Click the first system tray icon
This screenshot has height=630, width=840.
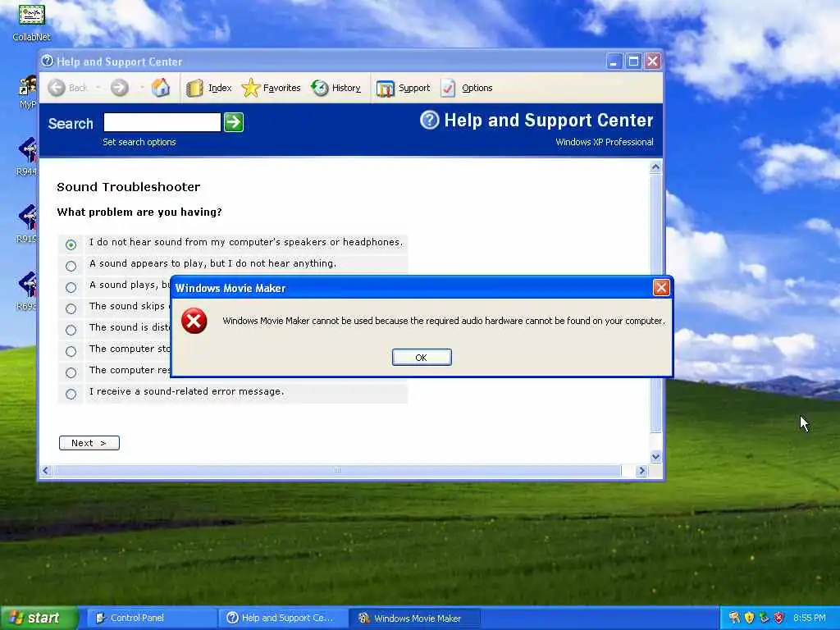[733, 618]
